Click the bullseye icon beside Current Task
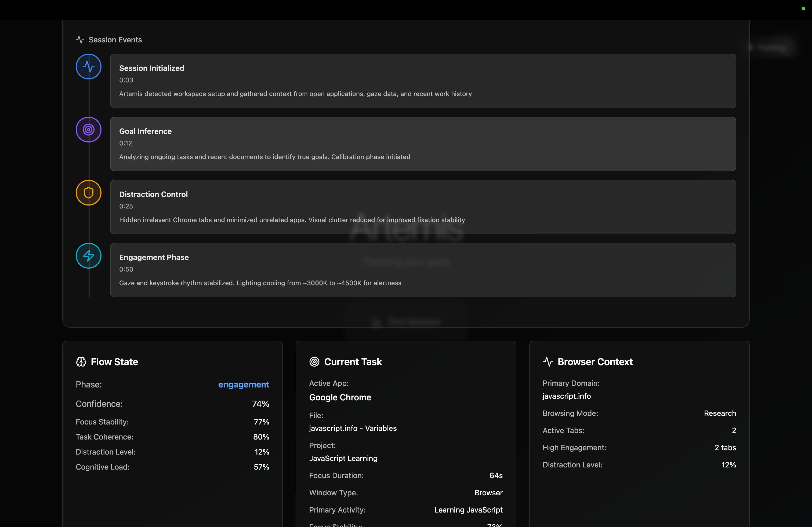Viewport: 812px width, 527px height. pyautogui.click(x=314, y=362)
